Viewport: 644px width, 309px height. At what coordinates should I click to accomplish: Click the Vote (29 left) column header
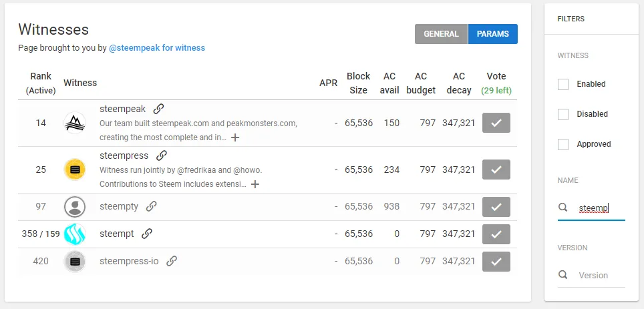(x=496, y=83)
